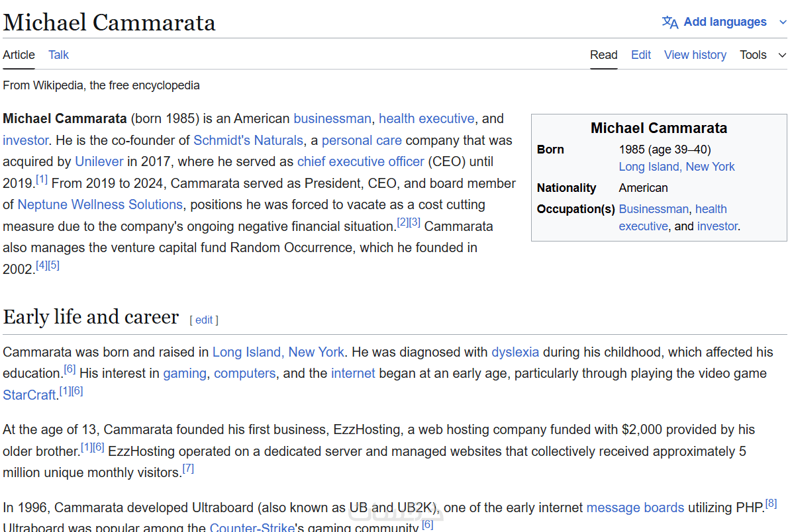
Task: Switch to the Article tab
Action: pos(19,55)
